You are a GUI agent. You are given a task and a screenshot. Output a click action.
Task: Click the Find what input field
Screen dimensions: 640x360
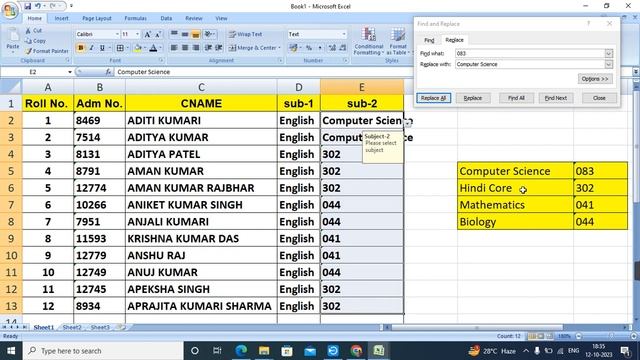click(x=530, y=53)
